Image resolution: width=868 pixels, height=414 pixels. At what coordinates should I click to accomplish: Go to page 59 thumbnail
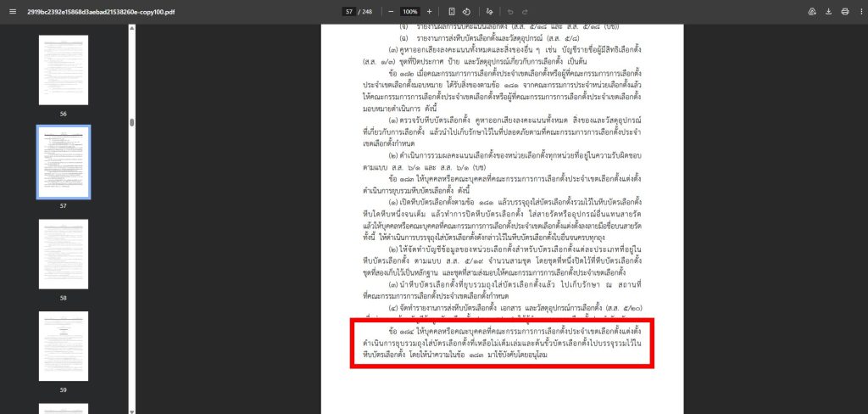tap(63, 345)
